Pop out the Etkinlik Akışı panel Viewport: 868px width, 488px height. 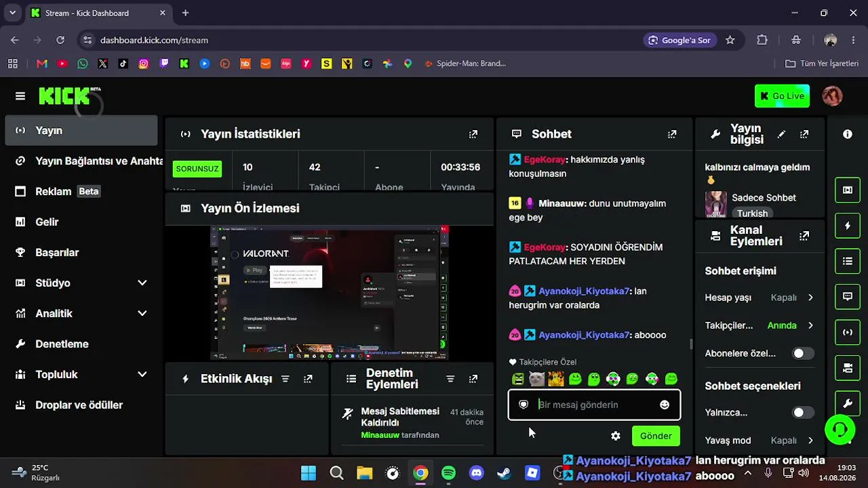(309, 379)
